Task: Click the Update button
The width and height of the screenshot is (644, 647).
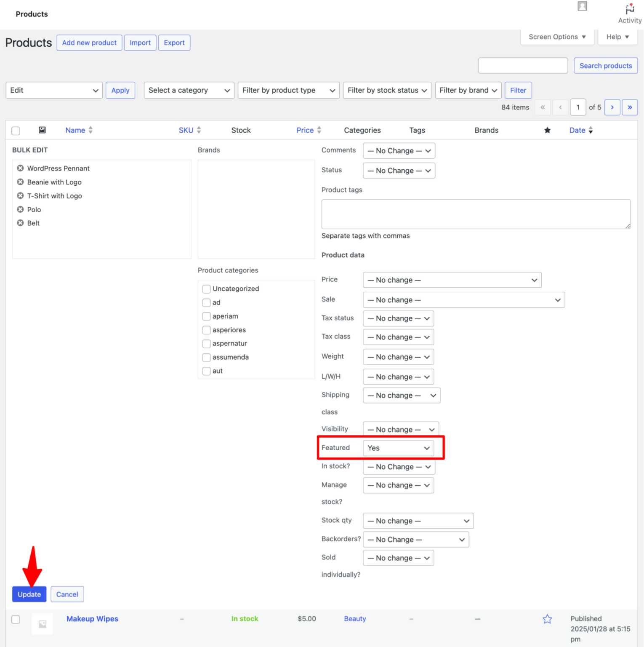Action: click(29, 594)
